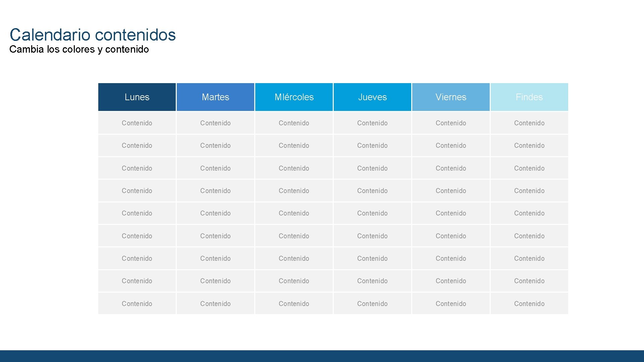Viewport: 644px width, 362px height.
Task: Select third-row Contenido cell under Jueves
Action: point(372,168)
